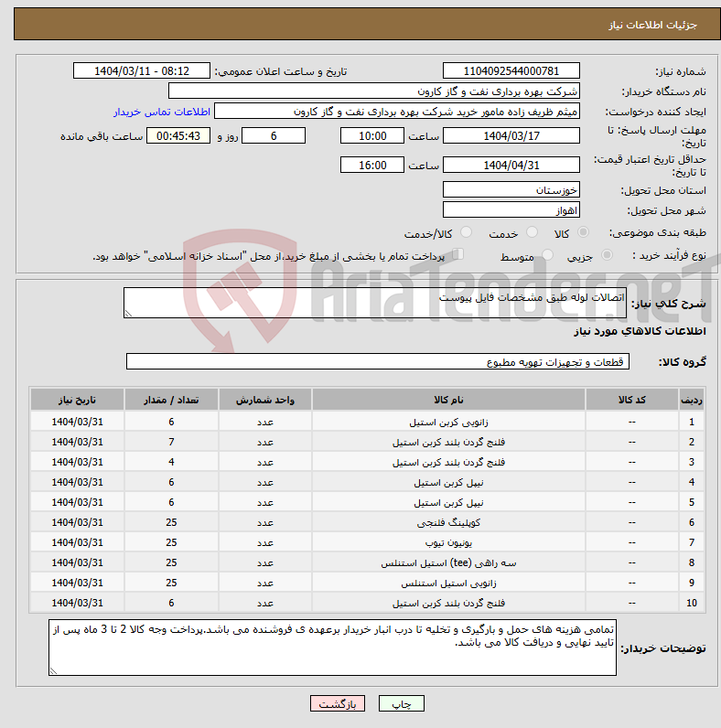The height and width of the screenshot is (728, 721).
Task: Click the ردیف column header
Action: coord(692,400)
